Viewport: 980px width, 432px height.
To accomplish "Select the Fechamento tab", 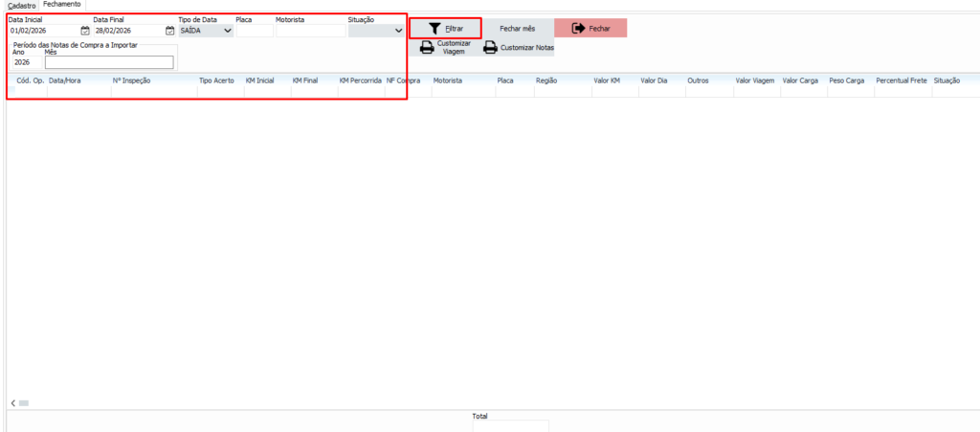I will pyautogui.click(x=61, y=5).
